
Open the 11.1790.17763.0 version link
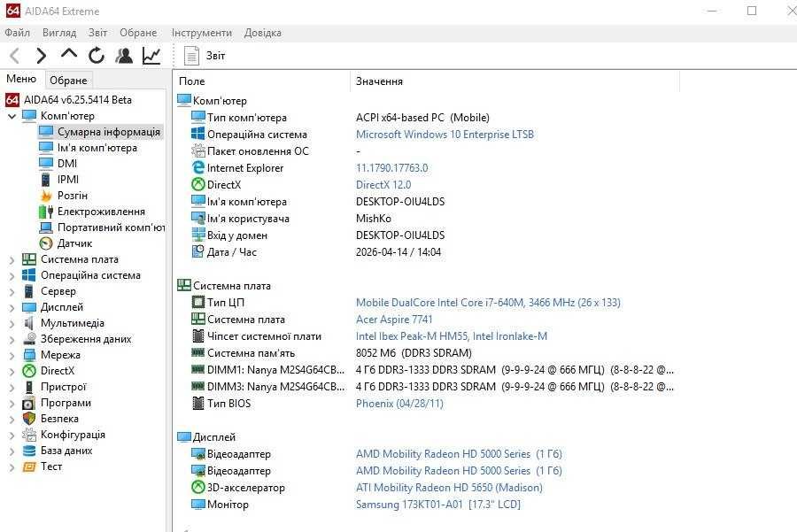click(x=392, y=167)
